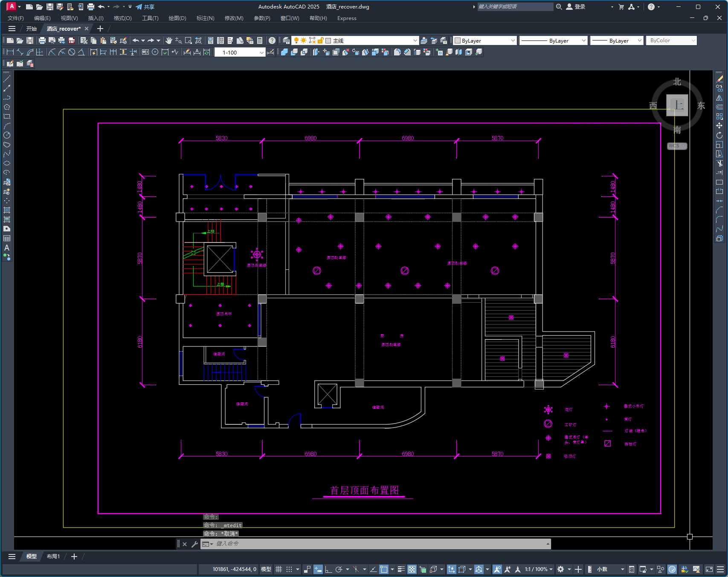The width and height of the screenshot is (728, 577).
Task: Click the ByLayer color swatch box
Action: [458, 40]
